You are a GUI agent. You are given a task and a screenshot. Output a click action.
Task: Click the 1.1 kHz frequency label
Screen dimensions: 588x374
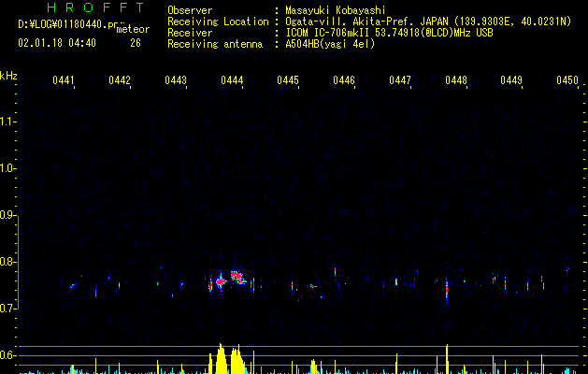tap(7, 122)
